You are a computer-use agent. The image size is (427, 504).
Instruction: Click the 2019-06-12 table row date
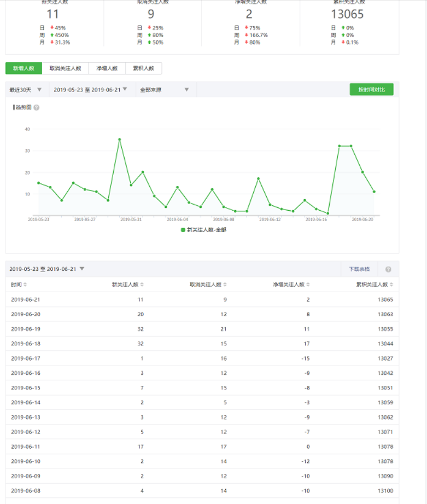pyautogui.click(x=26, y=432)
